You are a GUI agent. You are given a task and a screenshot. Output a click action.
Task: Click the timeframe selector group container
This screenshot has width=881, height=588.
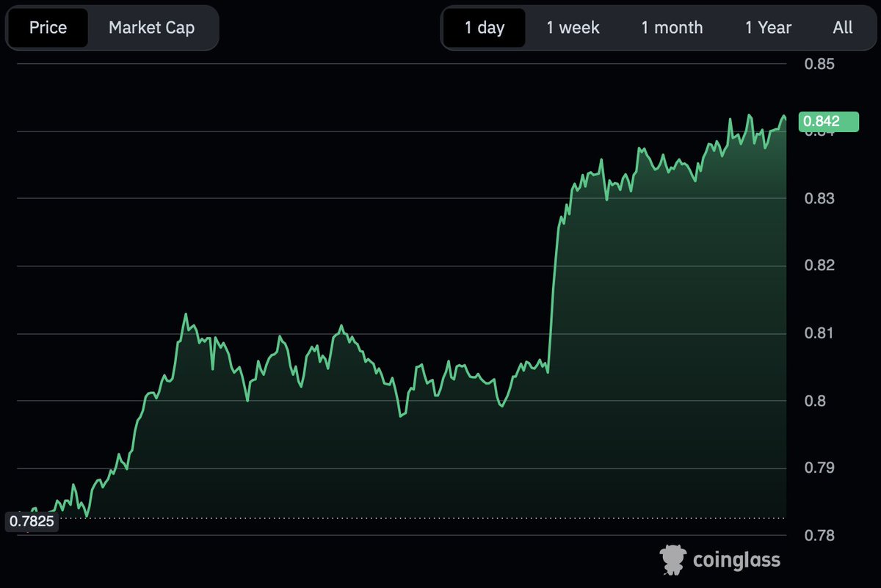(657, 27)
